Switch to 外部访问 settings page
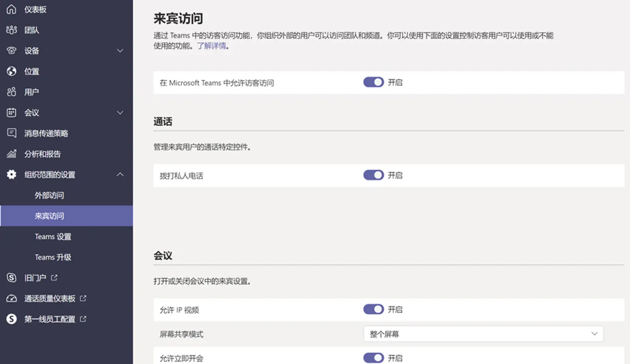 [x=49, y=195]
